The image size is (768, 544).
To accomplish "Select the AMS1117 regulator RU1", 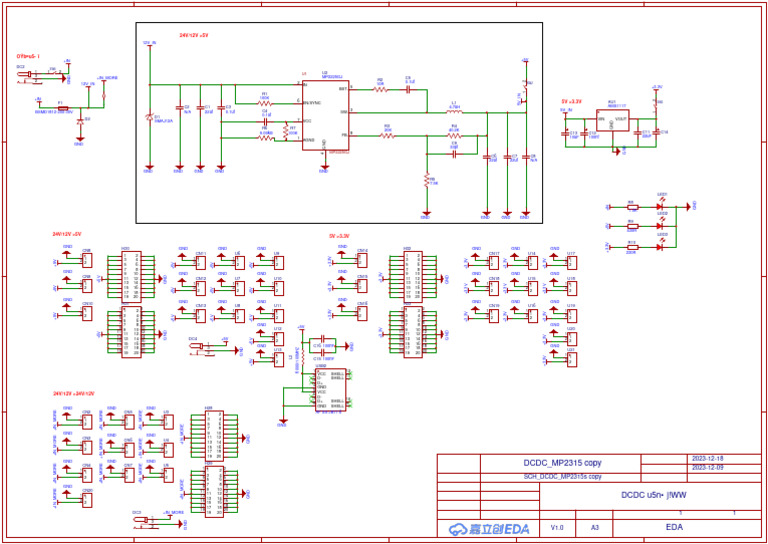I will tap(612, 125).
